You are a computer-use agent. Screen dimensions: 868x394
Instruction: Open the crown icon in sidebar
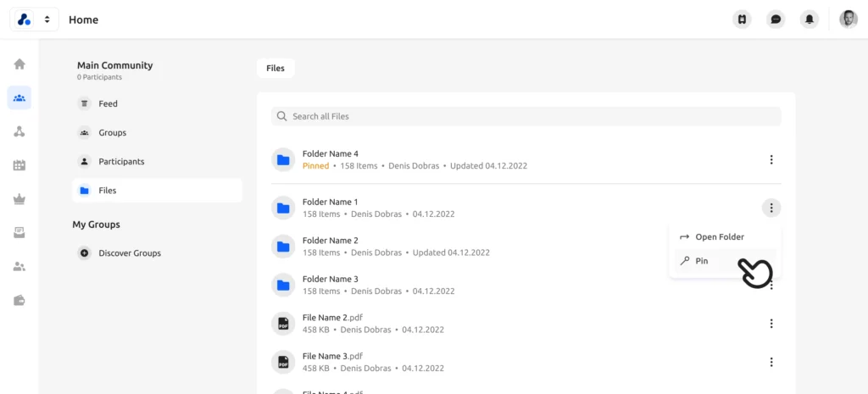click(19, 200)
